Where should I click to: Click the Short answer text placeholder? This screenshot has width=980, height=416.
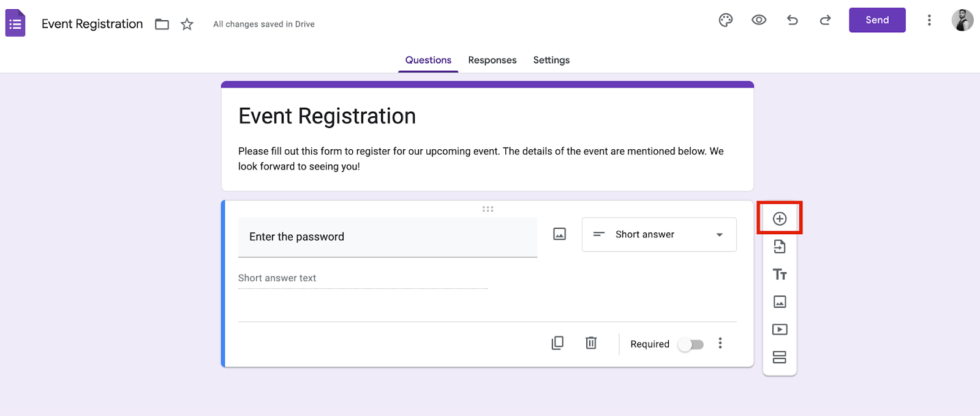277,278
